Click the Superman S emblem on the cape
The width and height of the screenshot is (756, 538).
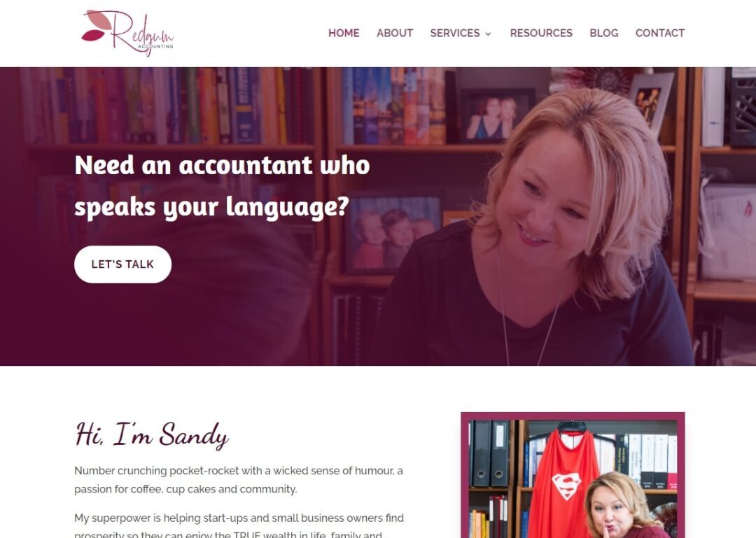[566, 486]
